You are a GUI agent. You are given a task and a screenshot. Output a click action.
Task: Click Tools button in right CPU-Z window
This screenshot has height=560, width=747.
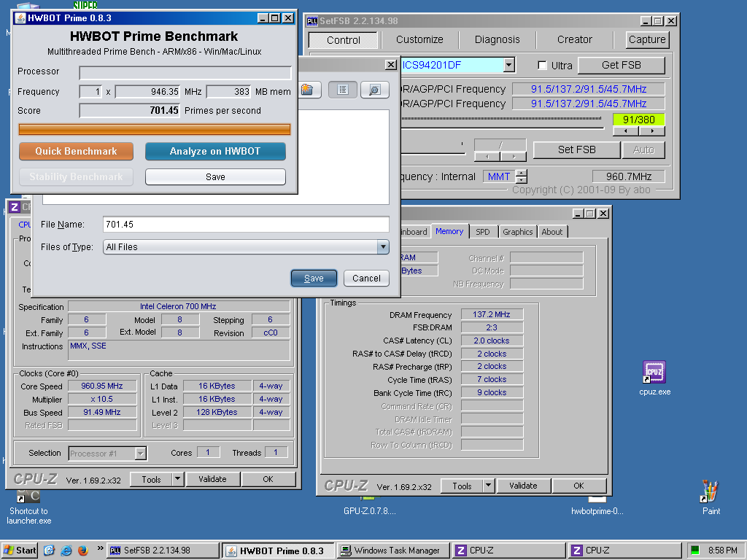(462, 486)
